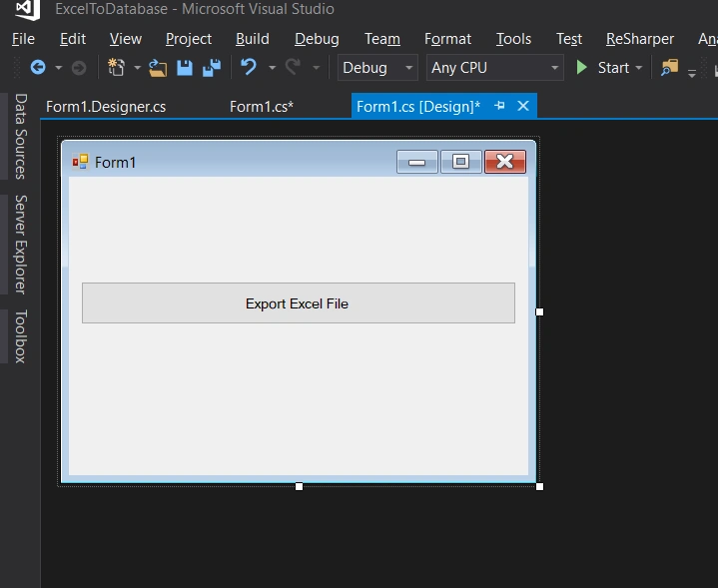Click the Form1 minimize button in designer

pyautogui.click(x=416, y=162)
